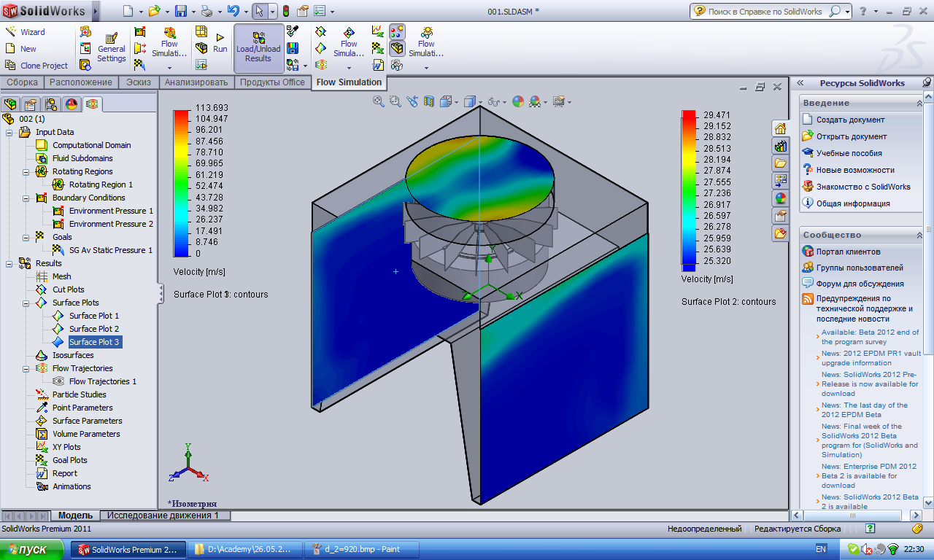This screenshot has width=934, height=560.
Task: Open the Анализировать ribbon tab
Action: [x=196, y=82]
